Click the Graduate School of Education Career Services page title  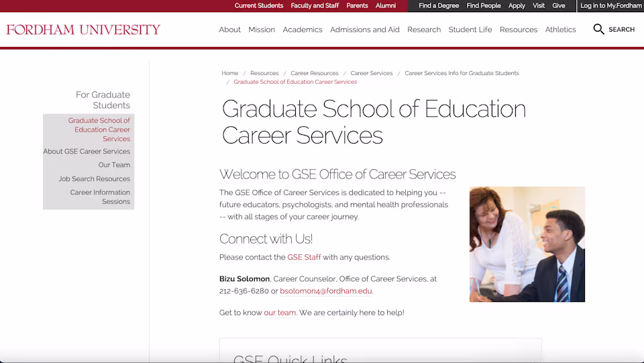click(x=374, y=122)
